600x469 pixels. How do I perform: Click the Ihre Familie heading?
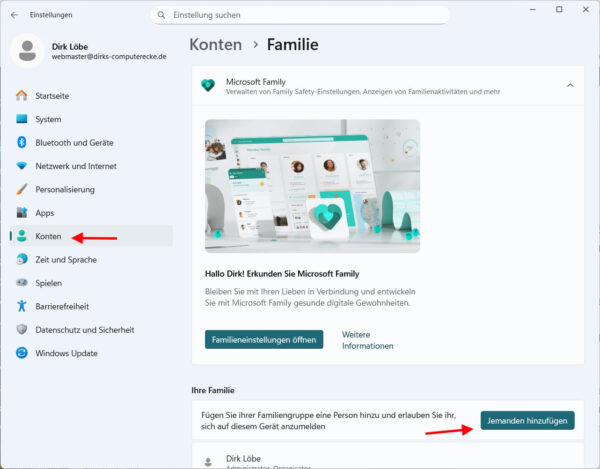pos(213,390)
